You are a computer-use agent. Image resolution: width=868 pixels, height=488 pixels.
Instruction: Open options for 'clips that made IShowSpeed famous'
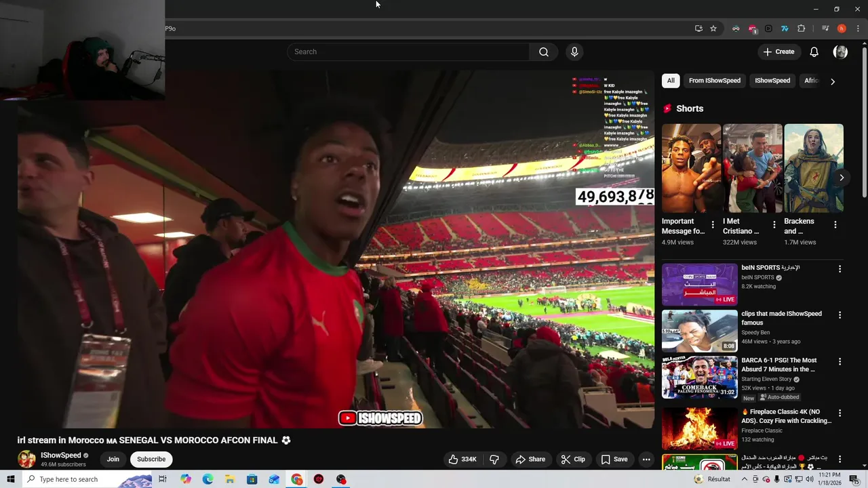coord(840,315)
